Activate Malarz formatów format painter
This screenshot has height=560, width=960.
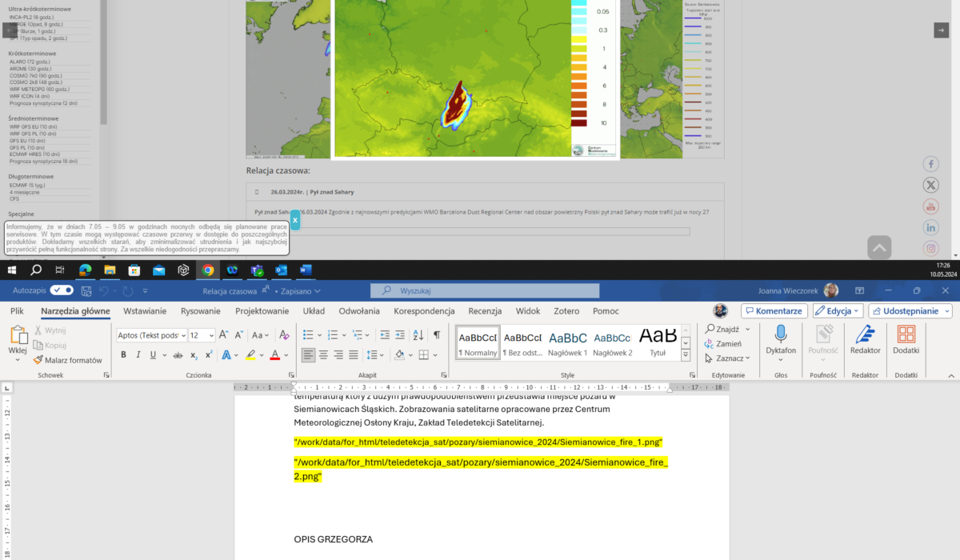[67, 360]
